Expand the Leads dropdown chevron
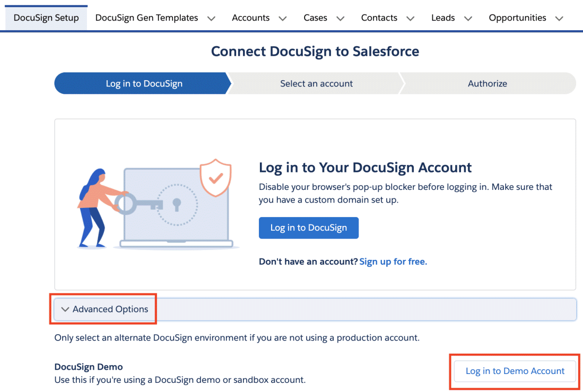The image size is (583, 392). 468,18
